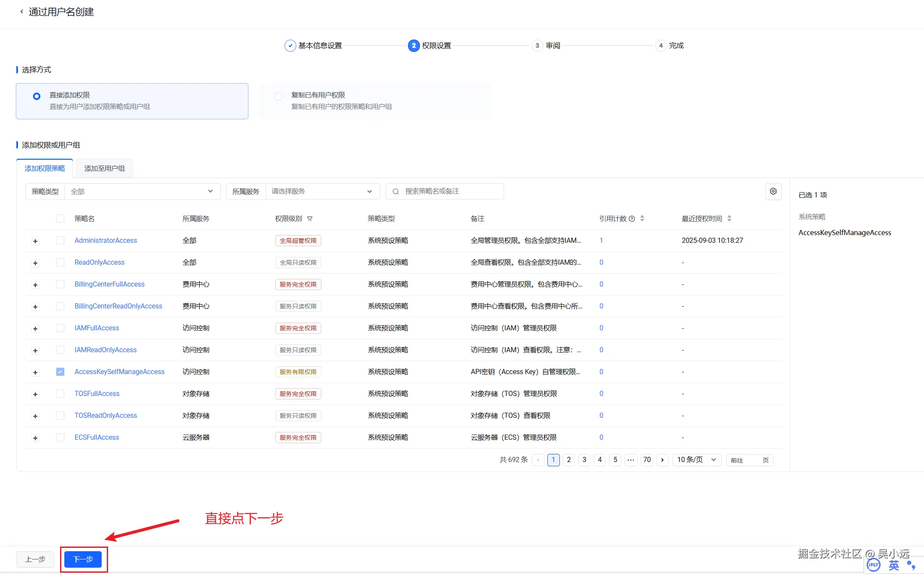Click the next page arrow in pagination
Image resolution: width=924 pixels, height=574 pixels.
tap(662, 460)
